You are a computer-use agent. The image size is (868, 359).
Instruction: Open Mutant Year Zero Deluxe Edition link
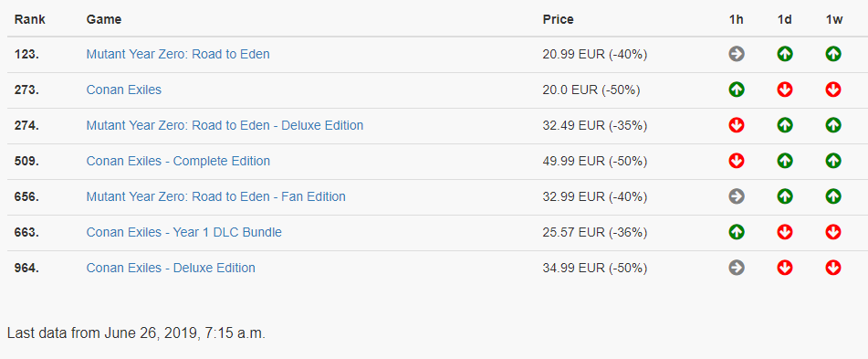(x=225, y=125)
